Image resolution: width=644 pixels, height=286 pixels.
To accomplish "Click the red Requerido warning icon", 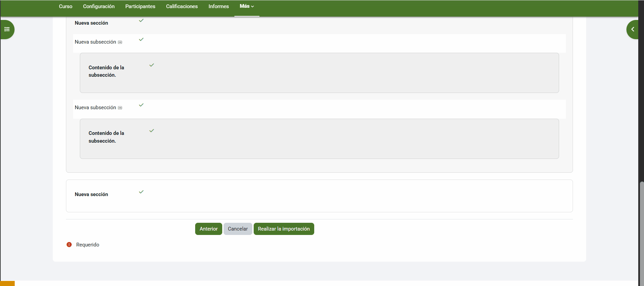I will pyautogui.click(x=69, y=245).
